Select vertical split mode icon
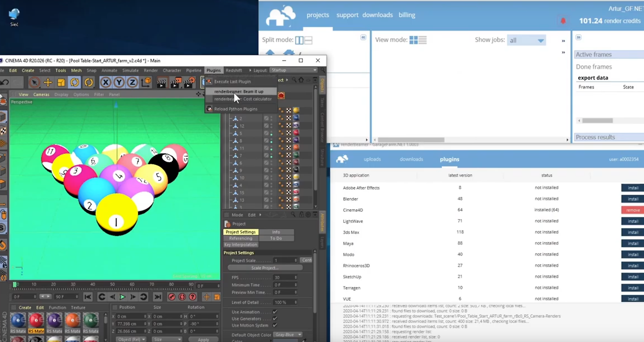 [299, 40]
